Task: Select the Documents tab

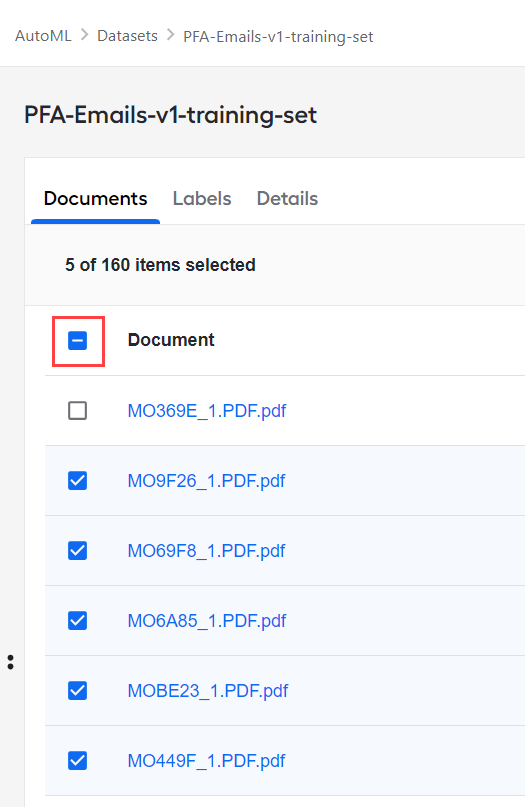Action: coord(95,199)
